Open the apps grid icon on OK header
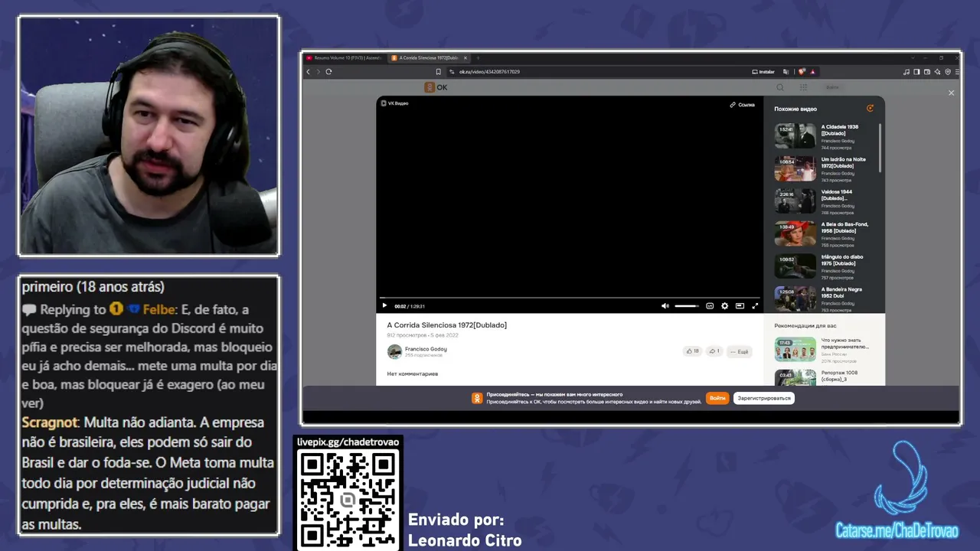Viewport: 980px width, 551px height. point(803,87)
